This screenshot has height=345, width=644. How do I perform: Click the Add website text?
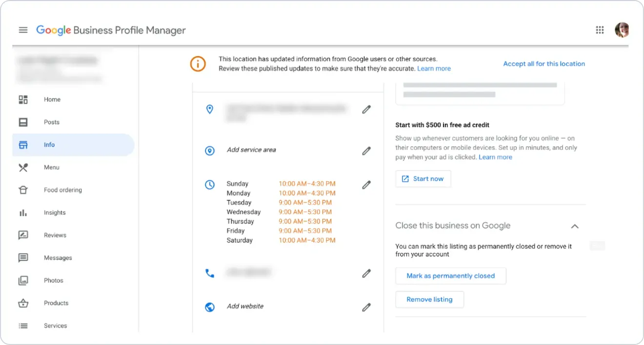click(245, 307)
